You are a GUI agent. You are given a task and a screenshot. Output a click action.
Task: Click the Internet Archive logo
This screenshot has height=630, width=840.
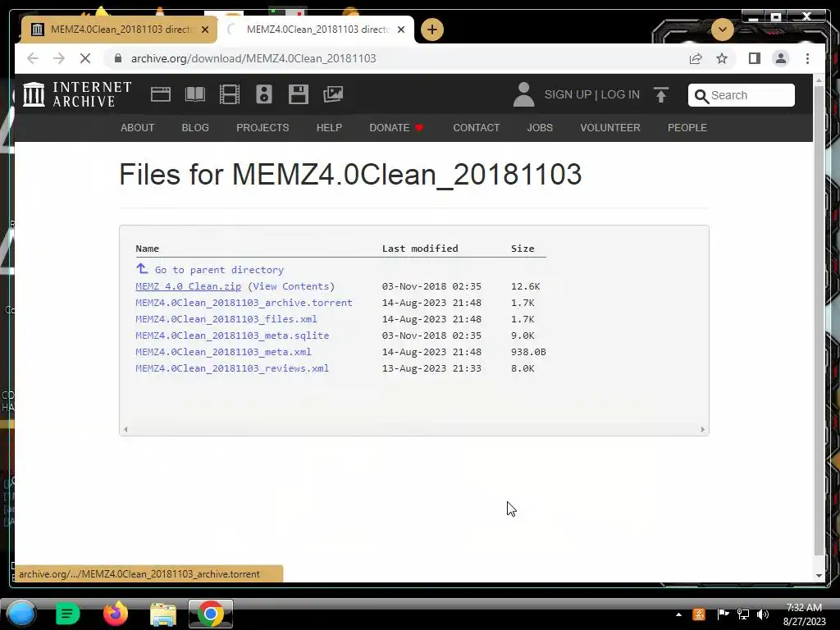[76, 94]
